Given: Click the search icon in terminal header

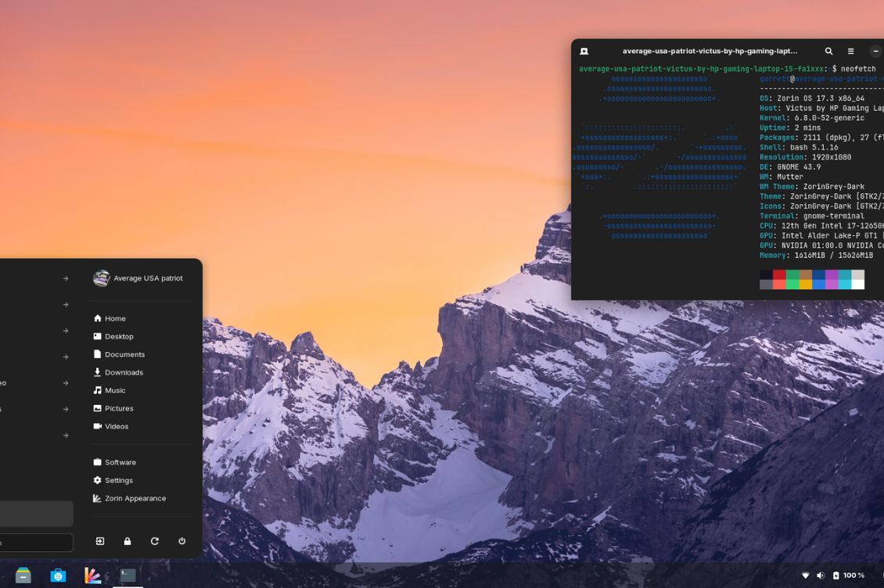Looking at the screenshot, I should [828, 51].
